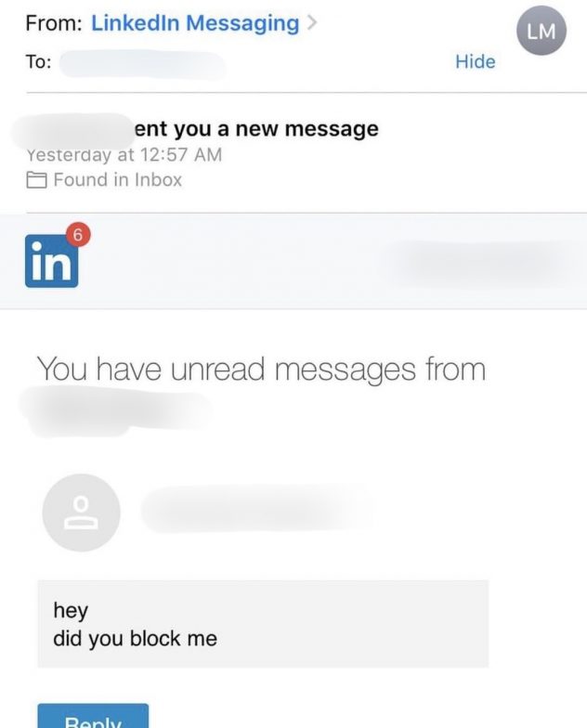Viewport: 587px width, 728px height.
Task: Click the blue Reply button
Action: point(93,715)
